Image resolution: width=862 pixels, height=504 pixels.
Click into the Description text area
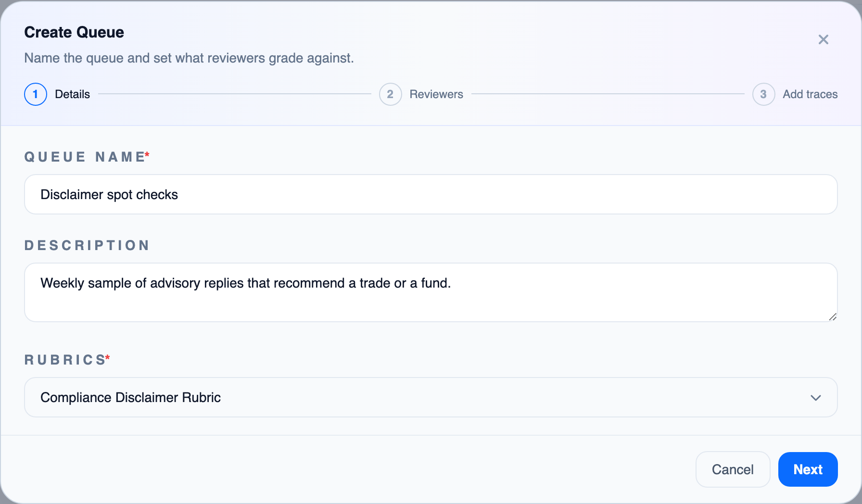tap(431, 292)
